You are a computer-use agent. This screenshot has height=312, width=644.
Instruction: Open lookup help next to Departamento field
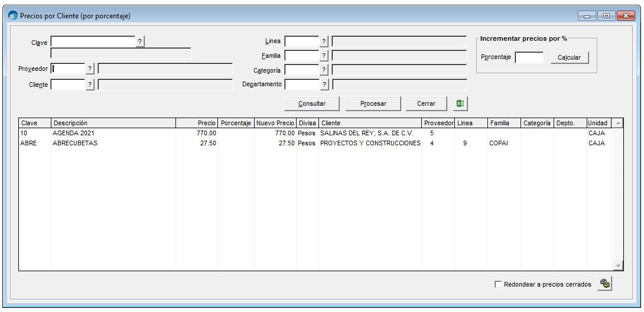324,84
